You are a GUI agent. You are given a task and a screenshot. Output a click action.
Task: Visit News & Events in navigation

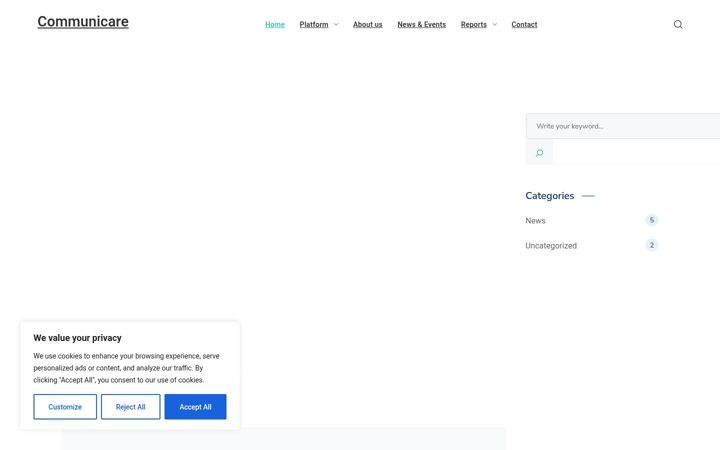click(x=422, y=24)
